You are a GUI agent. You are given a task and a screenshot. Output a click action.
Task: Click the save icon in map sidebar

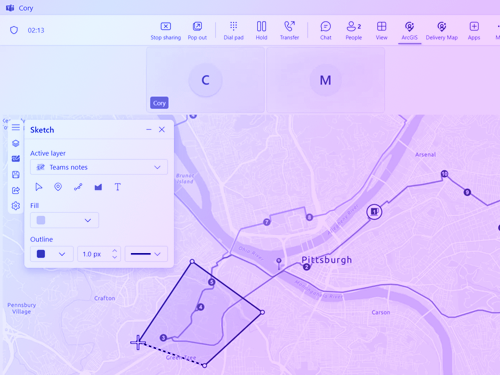pyautogui.click(x=16, y=174)
